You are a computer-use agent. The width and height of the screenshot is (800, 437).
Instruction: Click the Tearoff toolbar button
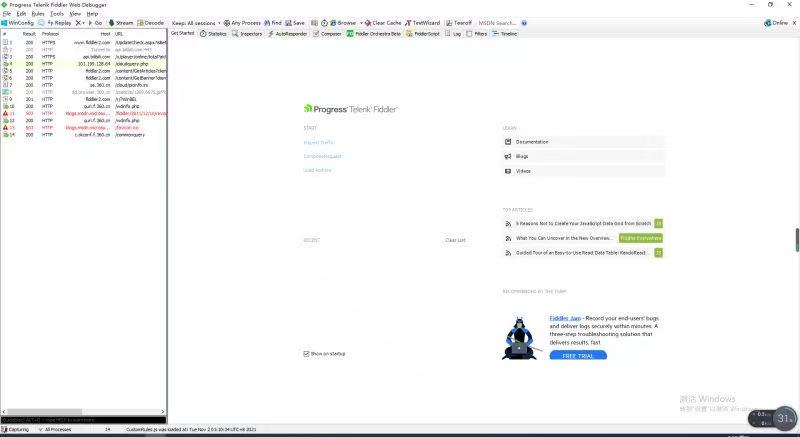(x=459, y=23)
